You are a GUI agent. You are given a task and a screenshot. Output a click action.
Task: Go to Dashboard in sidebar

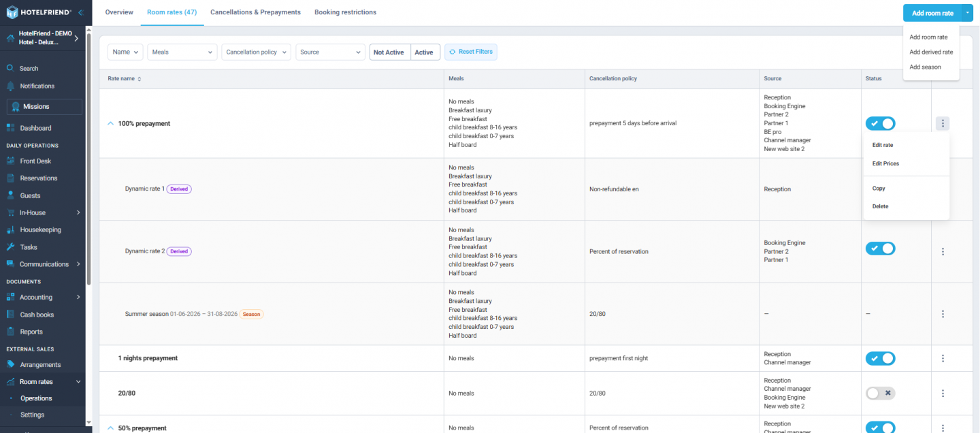coord(35,128)
